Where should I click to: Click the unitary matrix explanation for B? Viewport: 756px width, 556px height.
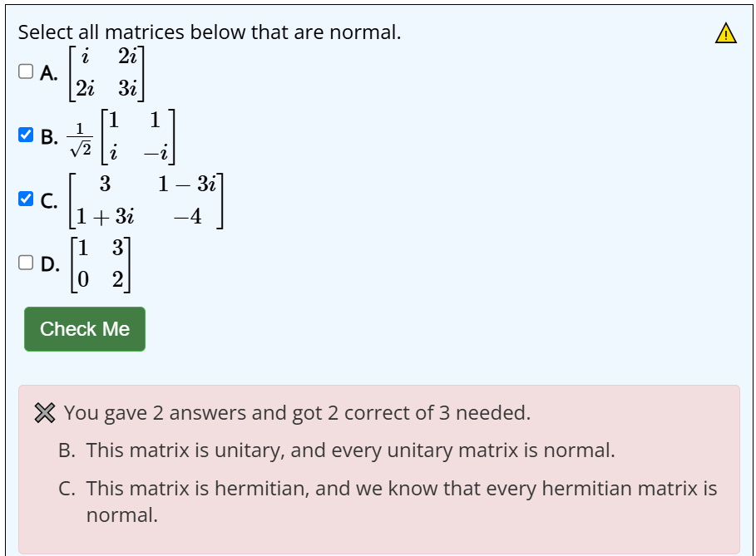pos(337,450)
